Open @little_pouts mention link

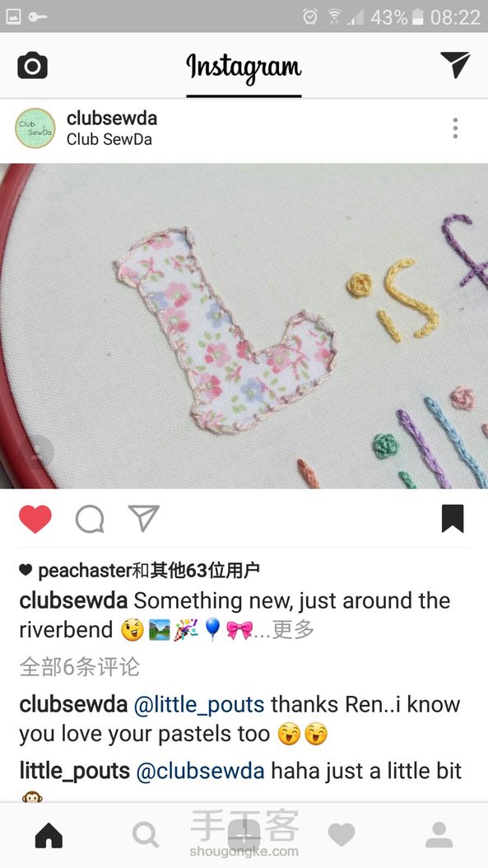(x=199, y=704)
